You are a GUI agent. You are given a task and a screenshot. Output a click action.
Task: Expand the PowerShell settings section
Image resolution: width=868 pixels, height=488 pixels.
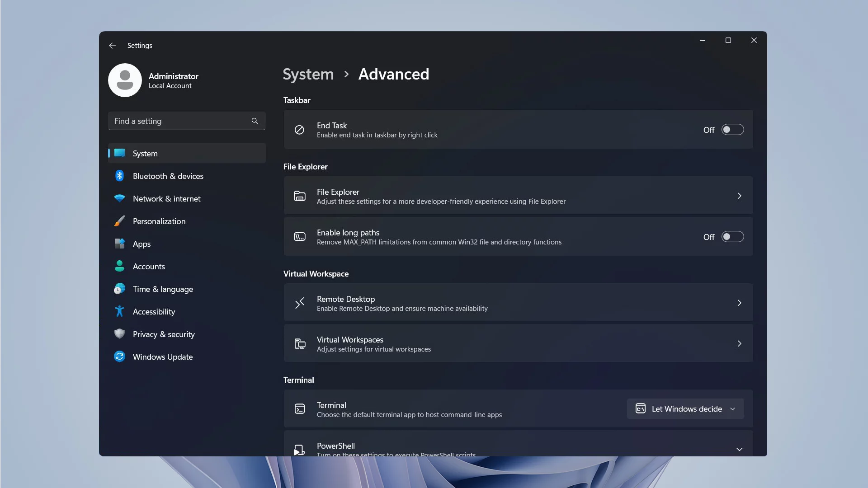pos(740,449)
